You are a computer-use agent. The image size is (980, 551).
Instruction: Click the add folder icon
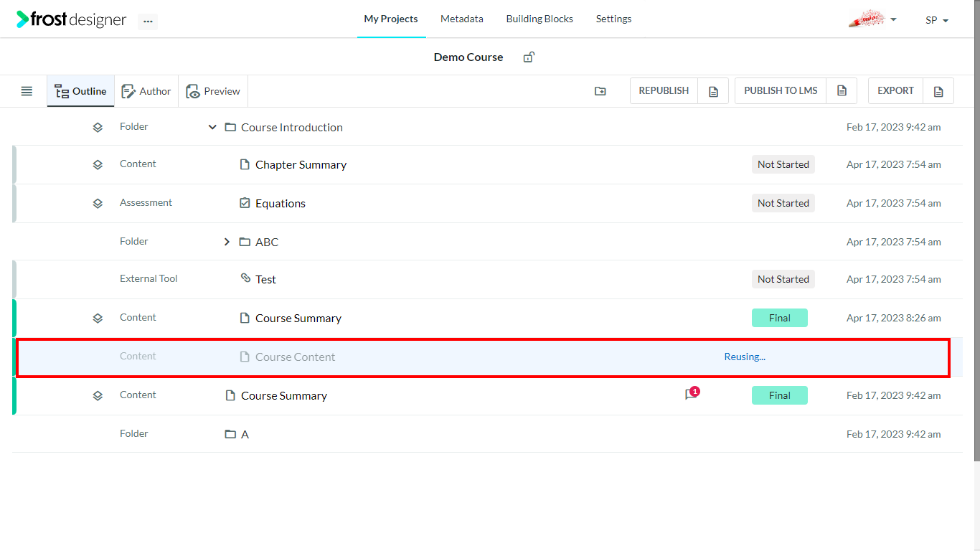click(600, 91)
